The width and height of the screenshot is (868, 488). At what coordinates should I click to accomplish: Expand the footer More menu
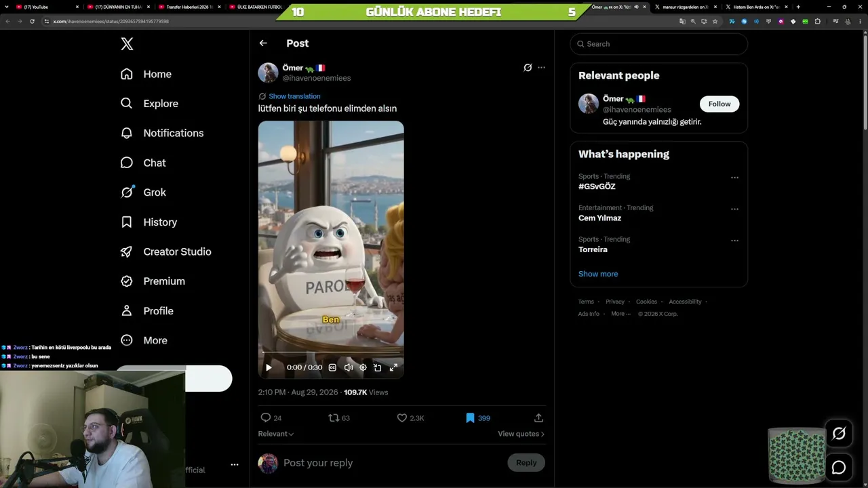pyautogui.click(x=620, y=314)
